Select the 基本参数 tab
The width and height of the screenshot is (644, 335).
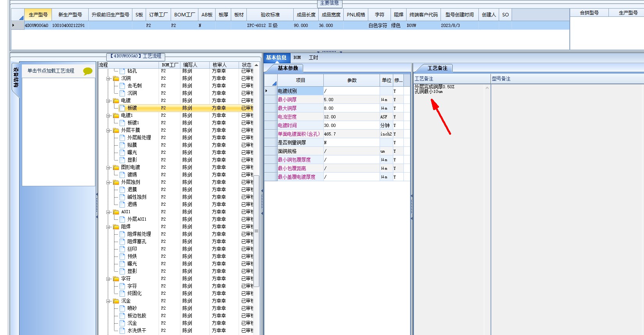pos(287,68)
